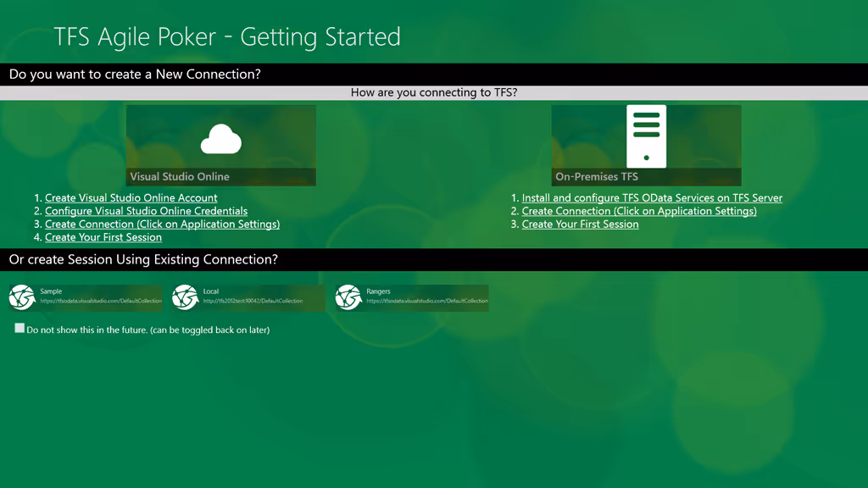Click the Local connection tfs2012test URL
868x488 pixels.
click(253, 301)
